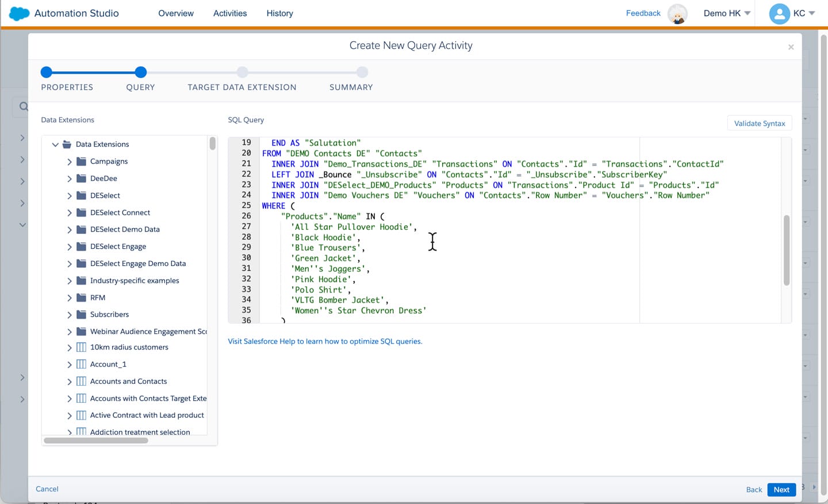Click the active QUERY step circle
This screenshot has width=828, height=504.
140,72
